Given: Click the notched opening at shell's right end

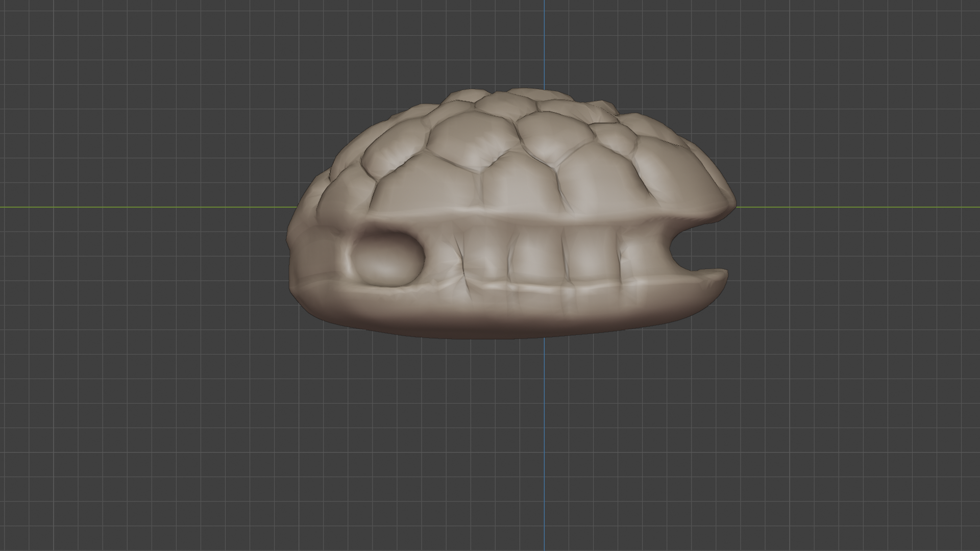Looking at the screenshot, I should tap(687, 248).
